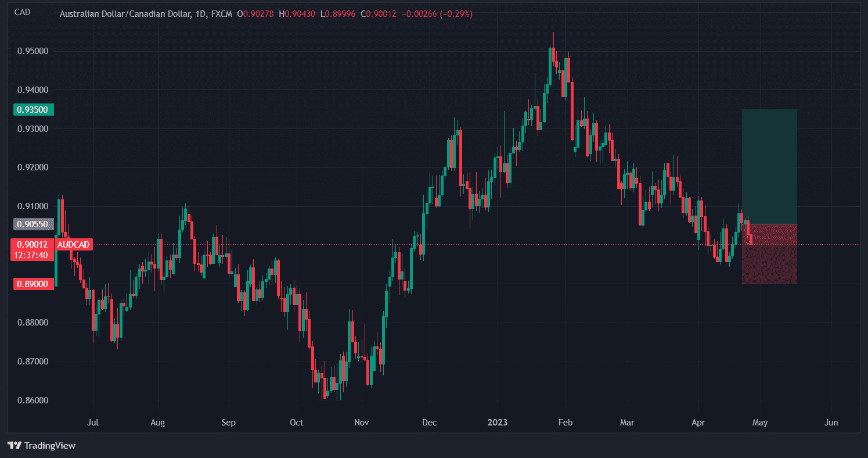Click the −0.00266 (−0.29%) change value
This screenshot has width=868, height=458.
pos(436,13)
